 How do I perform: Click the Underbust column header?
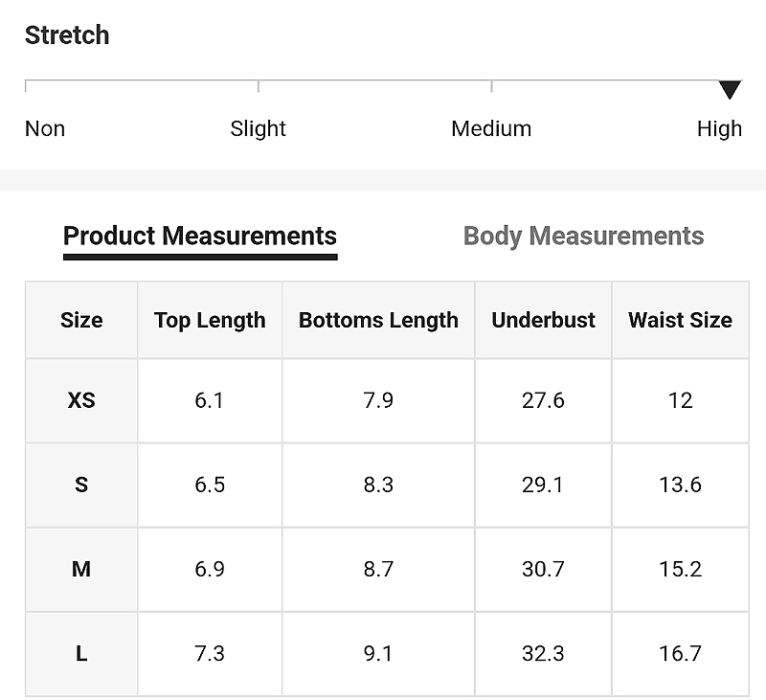[543, 320]
